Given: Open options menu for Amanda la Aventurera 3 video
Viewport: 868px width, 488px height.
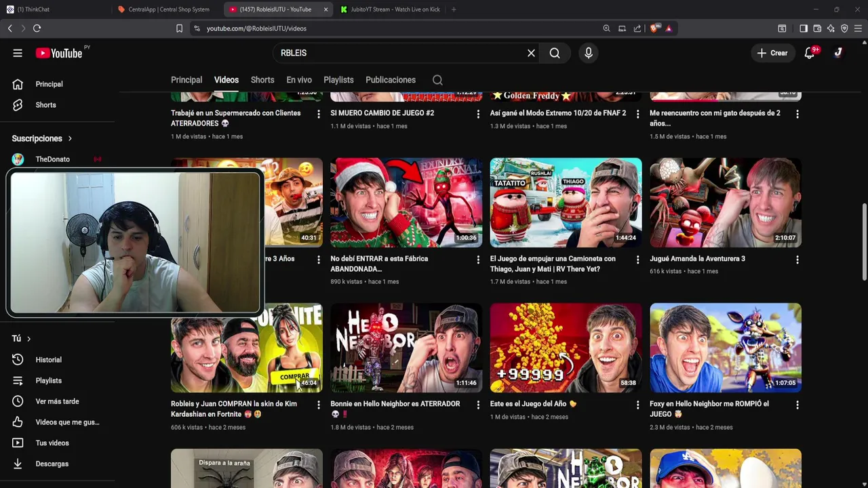Looking at the screenshot, I should click(797, 260).
